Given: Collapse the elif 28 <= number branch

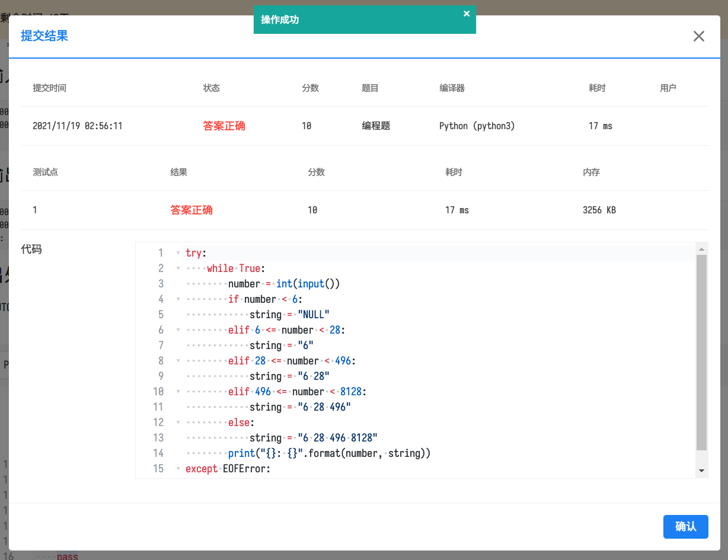Looking at the screenshot, I should tap(178, 361).
